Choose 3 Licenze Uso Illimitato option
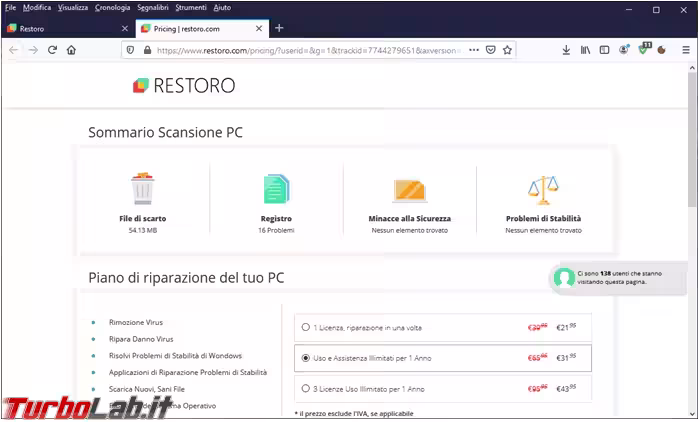This screenshot has height=422, width=700. coord(305,388)
